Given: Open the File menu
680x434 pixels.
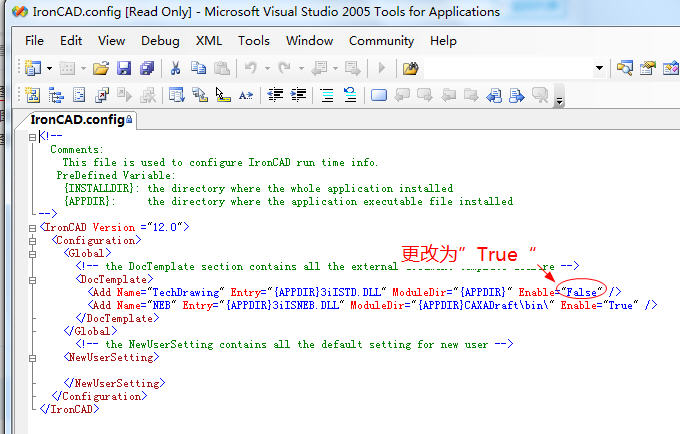Looking at the screenshot, I should pos(34,41).
